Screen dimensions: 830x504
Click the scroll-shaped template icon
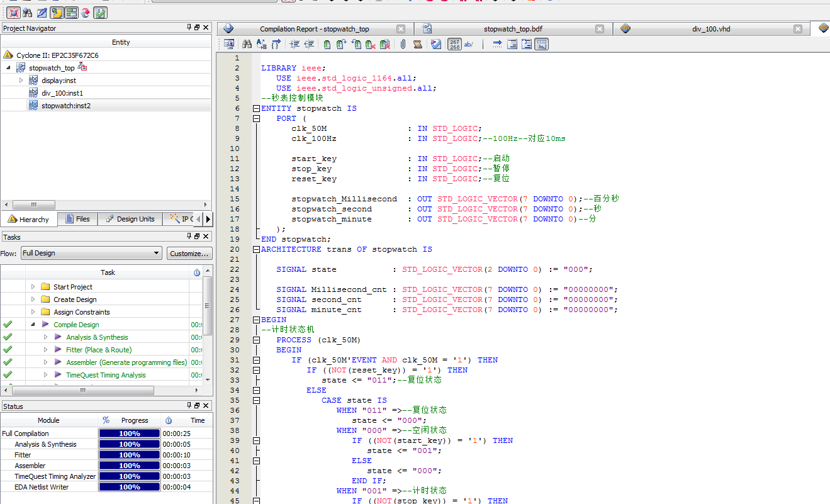click(418, 44)
